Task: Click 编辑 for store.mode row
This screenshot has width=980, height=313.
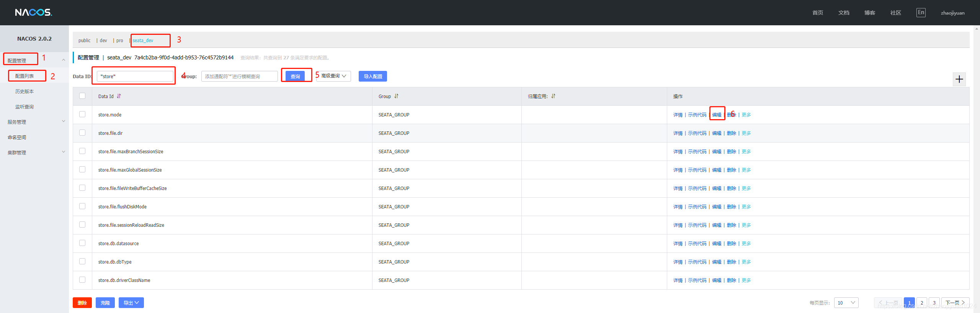Action: point(717,115)
